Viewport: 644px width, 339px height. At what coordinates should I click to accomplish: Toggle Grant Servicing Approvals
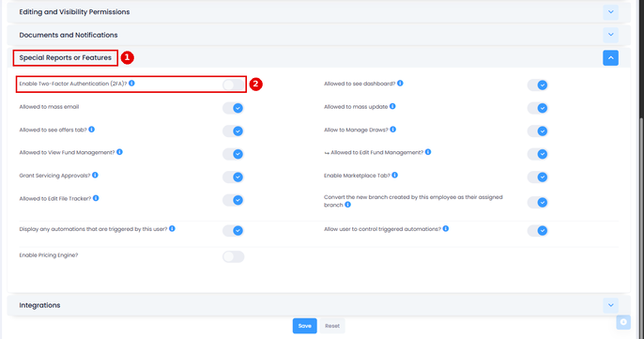[x=233, y=177]
